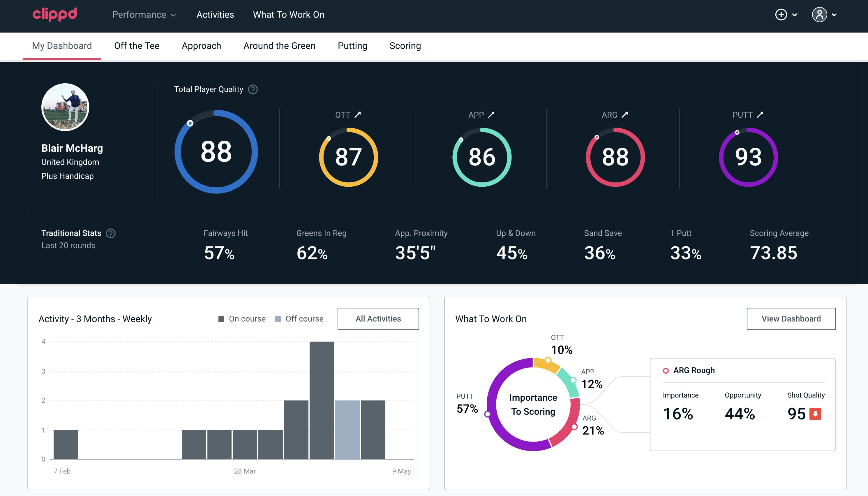
Task: Switch to the Scoring tab
Action: point(405,45)
